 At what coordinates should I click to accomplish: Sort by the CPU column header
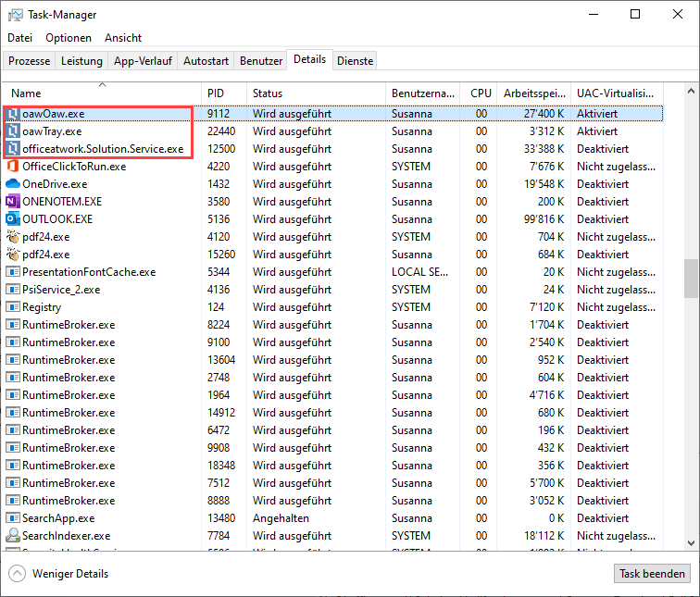(x=479, y=93)
